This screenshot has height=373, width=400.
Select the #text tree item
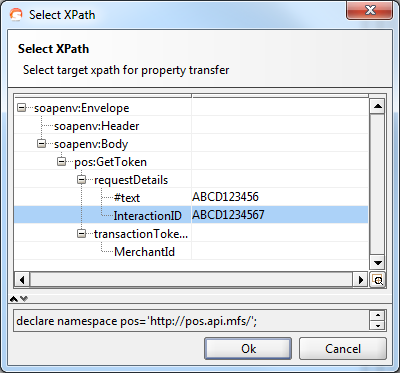[127, 198]
